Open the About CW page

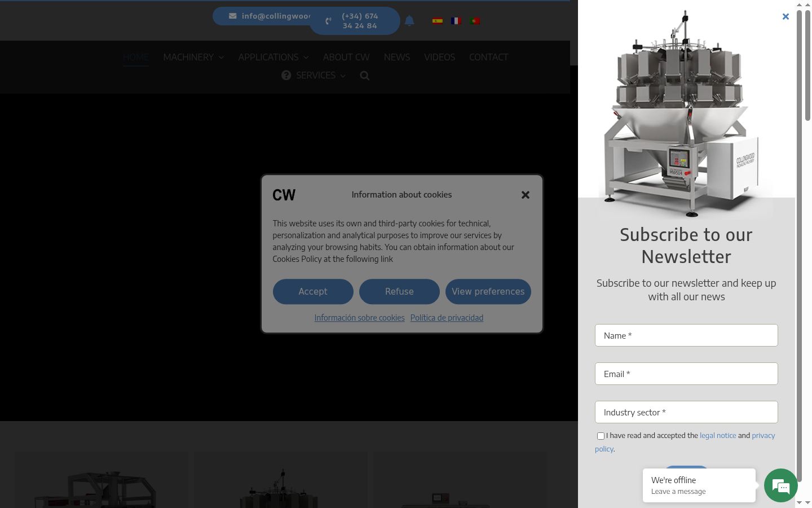346,57
